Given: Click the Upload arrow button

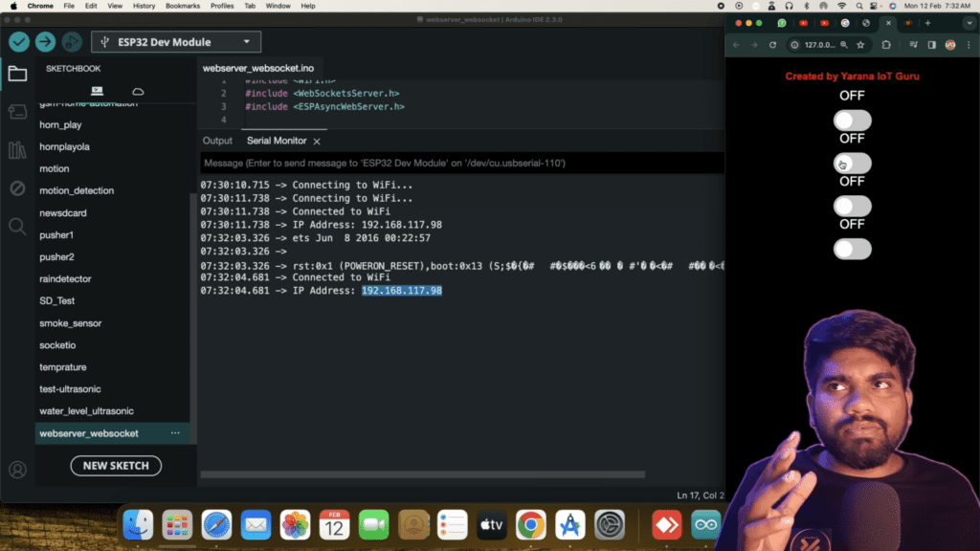Looking at the screenshot, I should click(x=45, y=42).
